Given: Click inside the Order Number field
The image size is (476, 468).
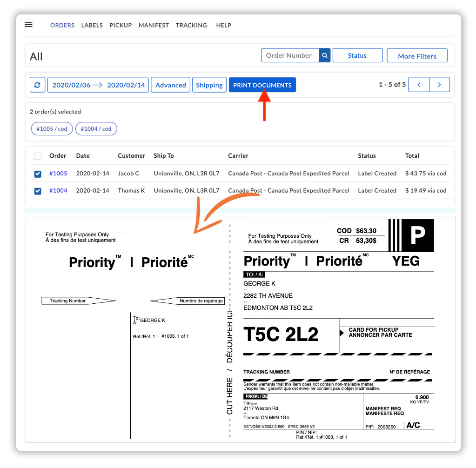Looking at the screenshot, I should pos(288,55).
